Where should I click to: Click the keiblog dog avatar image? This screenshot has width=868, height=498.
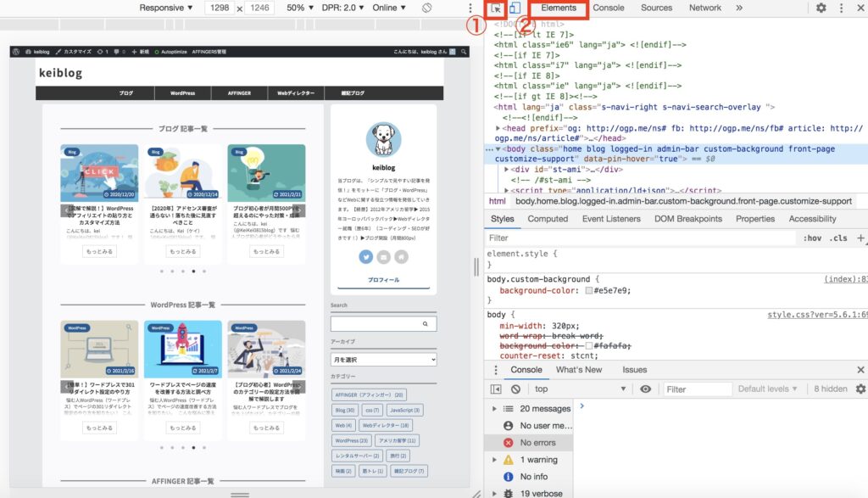point(384,140)
